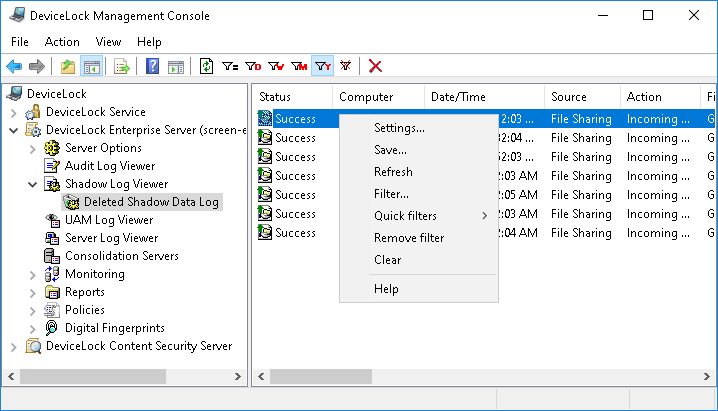Viewport: 718px width, 411px height.
Task: Click the red X Clear log icon
Action: click(x=375, y=66)
